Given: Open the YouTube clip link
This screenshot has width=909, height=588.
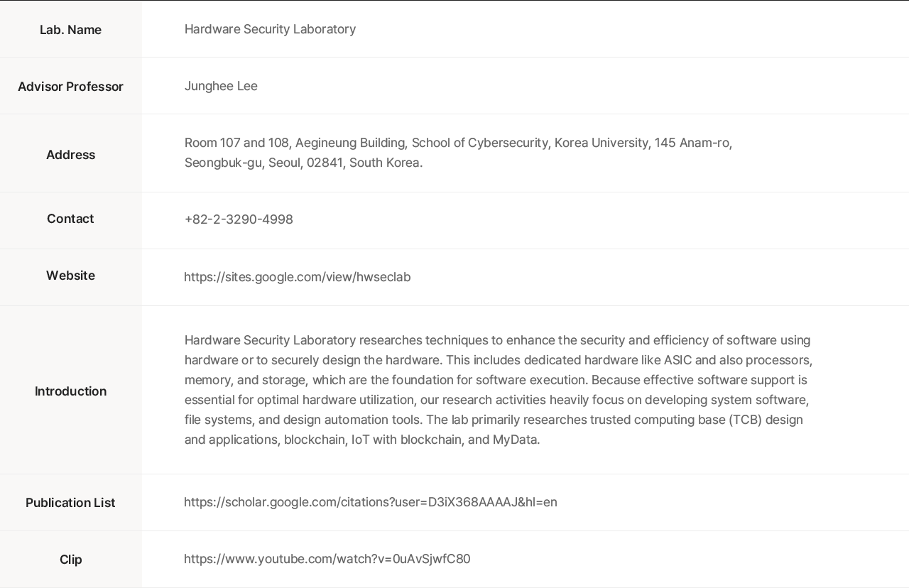Looking at the screenshot, I should click(x=327, y=559).
